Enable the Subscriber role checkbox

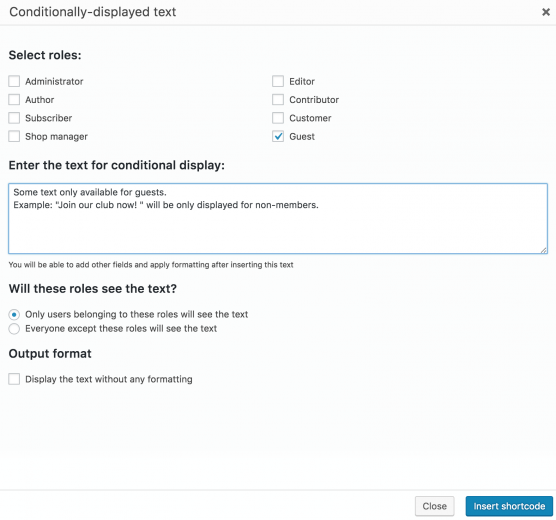(x=14, y=118)
